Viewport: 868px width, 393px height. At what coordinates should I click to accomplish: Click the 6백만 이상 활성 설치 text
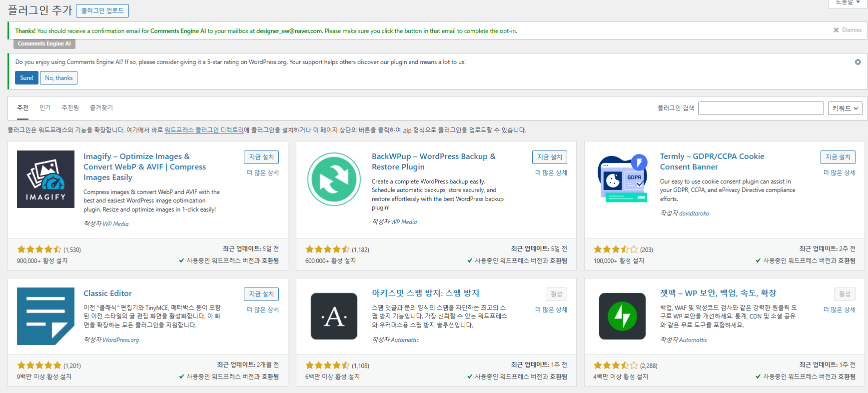(332, 377)
